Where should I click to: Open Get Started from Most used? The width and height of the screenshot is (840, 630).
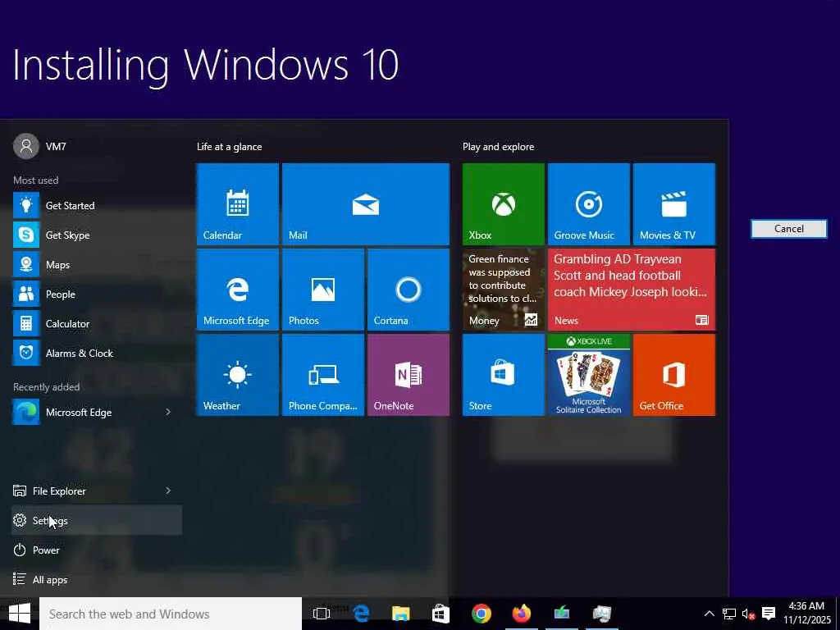point(97,205)
